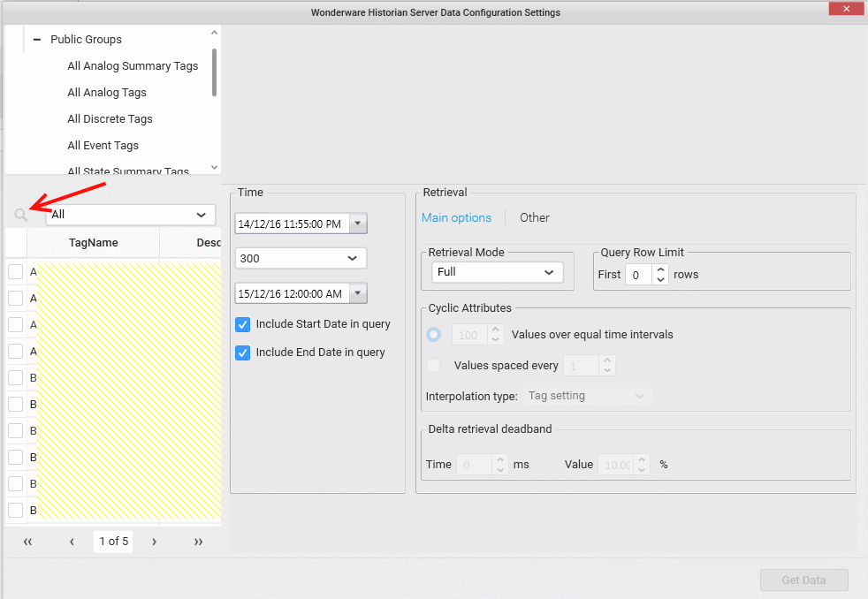The height and width of the screenshot is (599, 868).
Task: Open the end date calendar dropdown
Action: click(358, 293)
